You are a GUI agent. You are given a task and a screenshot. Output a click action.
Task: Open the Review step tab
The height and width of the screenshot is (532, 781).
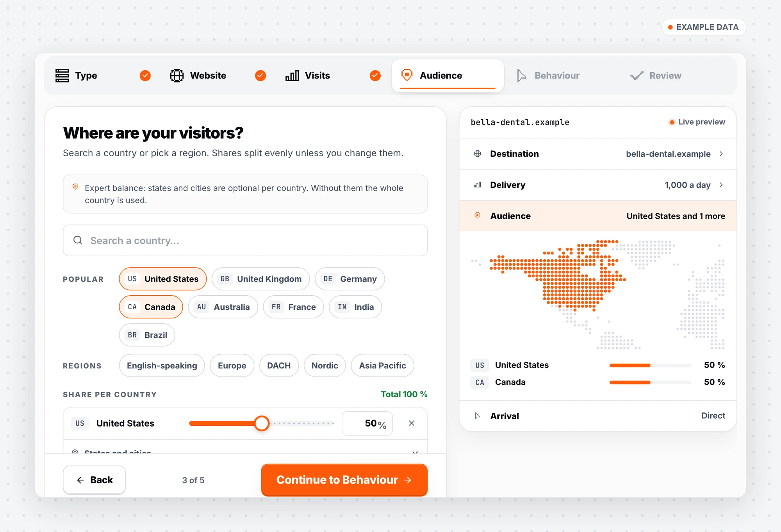point(677,75)
